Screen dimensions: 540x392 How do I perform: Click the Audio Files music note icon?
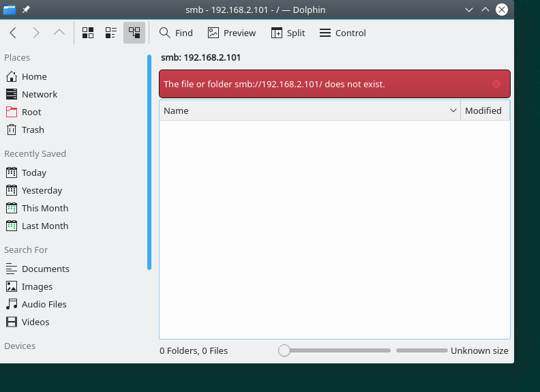(12, 304)
